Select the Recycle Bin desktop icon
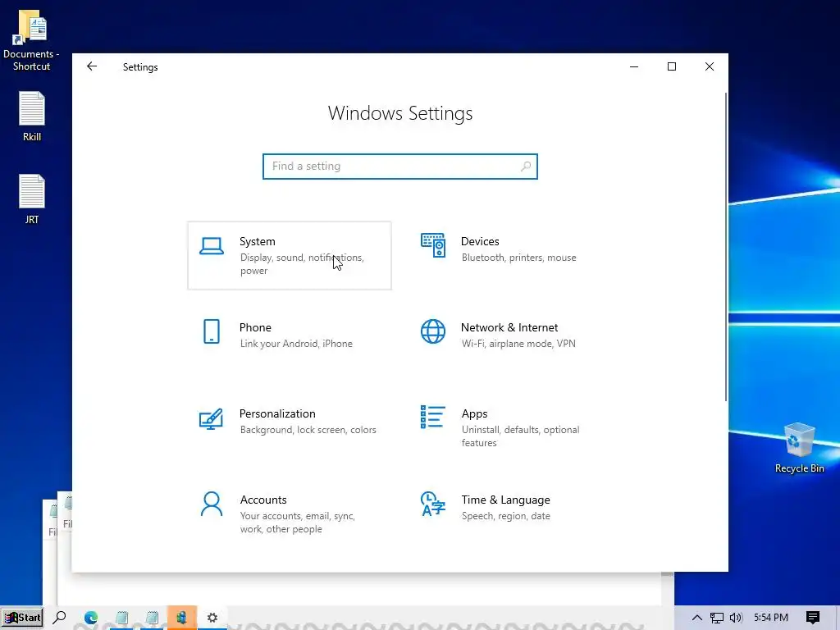The width and height of the screenshot is (840, 630). coord(799,449)
